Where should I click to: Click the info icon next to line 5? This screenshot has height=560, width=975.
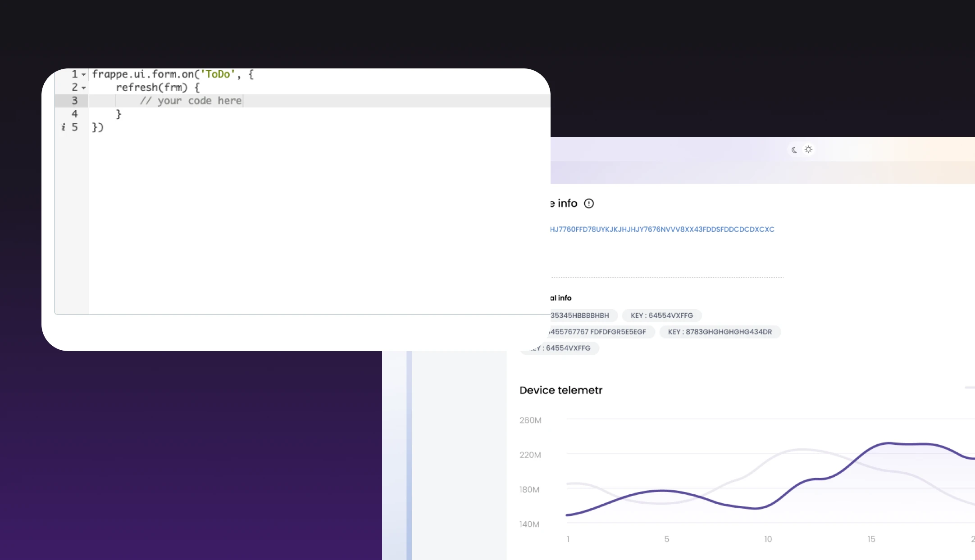[x=63, y=128]
